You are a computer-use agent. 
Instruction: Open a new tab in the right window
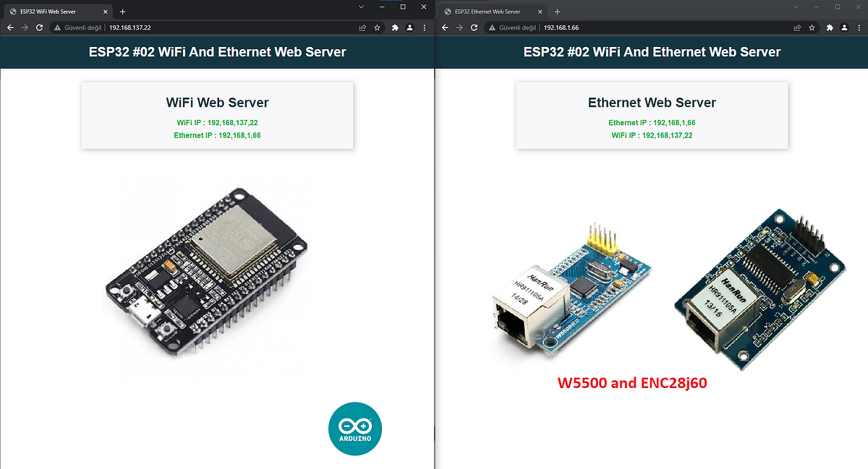pos(557,11)
